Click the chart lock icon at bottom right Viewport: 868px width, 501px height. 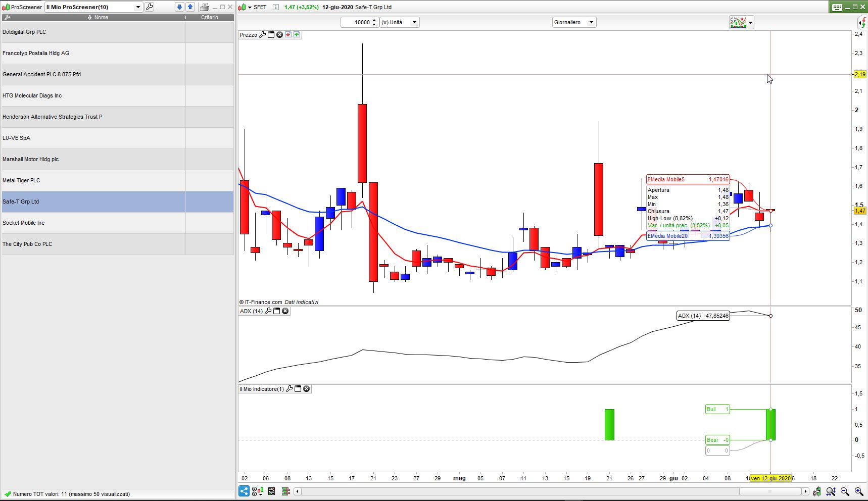817,491
